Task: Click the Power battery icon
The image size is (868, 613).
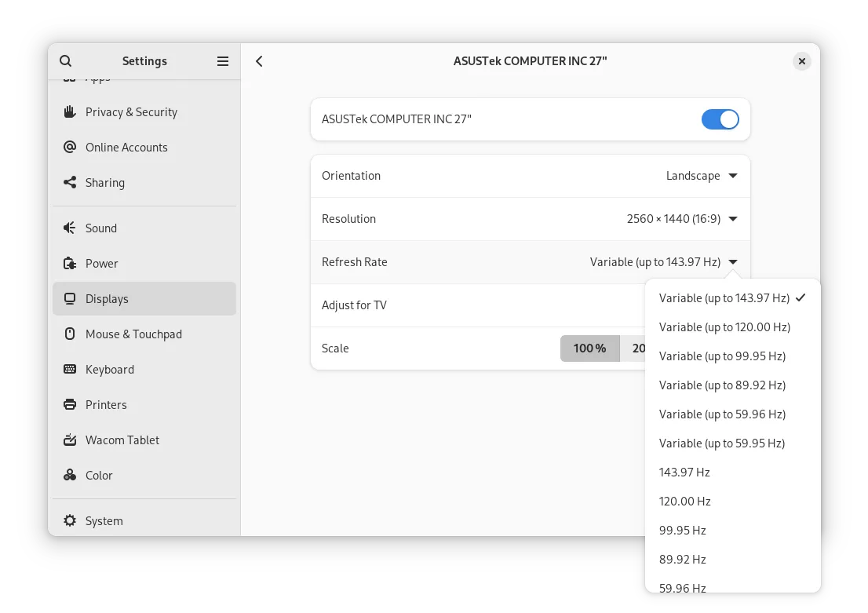Action: coord(70,264)
